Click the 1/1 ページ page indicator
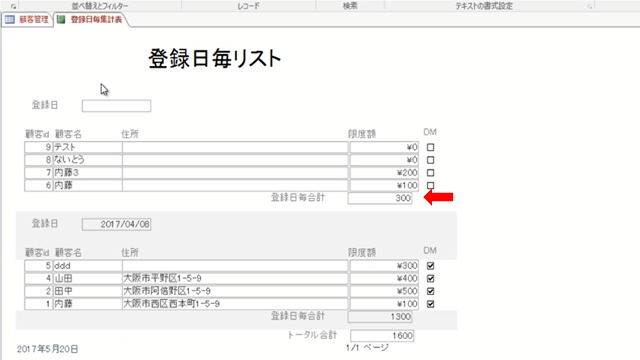This screenshot has width=640, height=360. [x=367, y=348]
